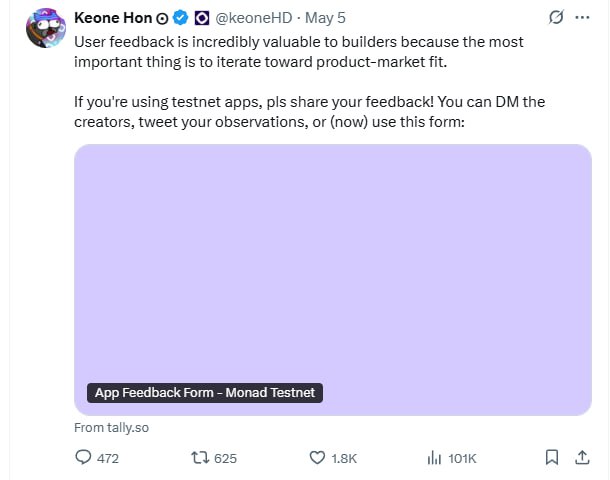Open the tally.so feedback form card
This screenshot has height=480, width=610.
point(333,280)
